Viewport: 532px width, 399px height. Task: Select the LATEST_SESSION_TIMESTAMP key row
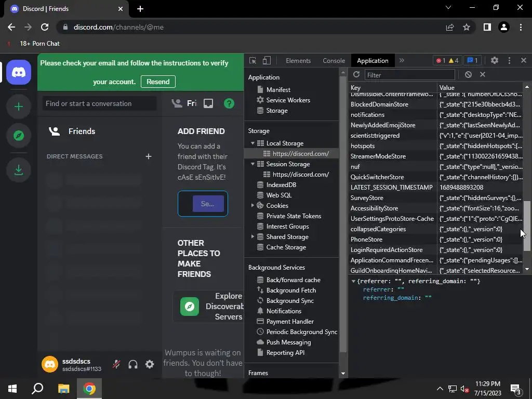point(436,188)
